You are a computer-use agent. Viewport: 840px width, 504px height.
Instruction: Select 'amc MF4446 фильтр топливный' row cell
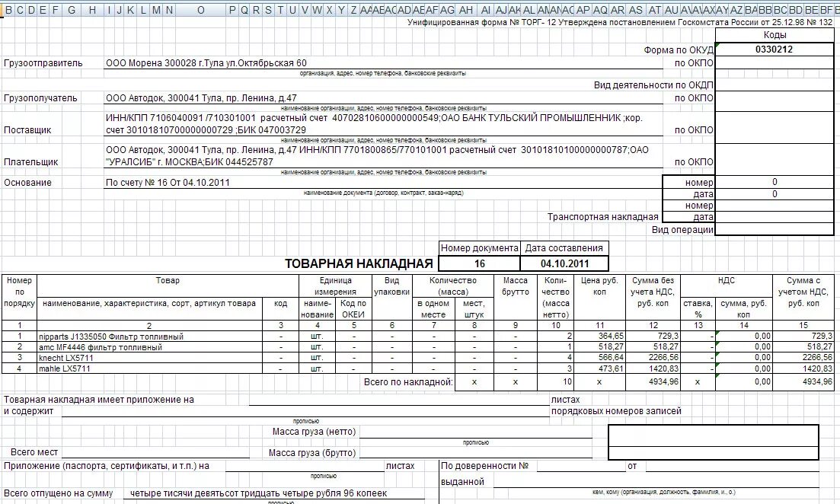(149, 347)
